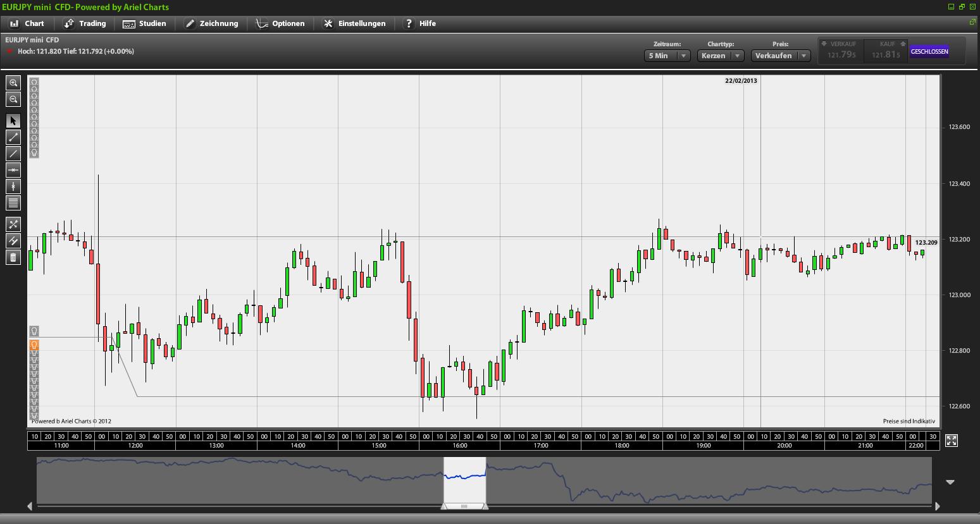Click the Hoch 121.820 Tief 121.792 readout
This screenshot has height=524, width=980.
(x=76, y=51)
